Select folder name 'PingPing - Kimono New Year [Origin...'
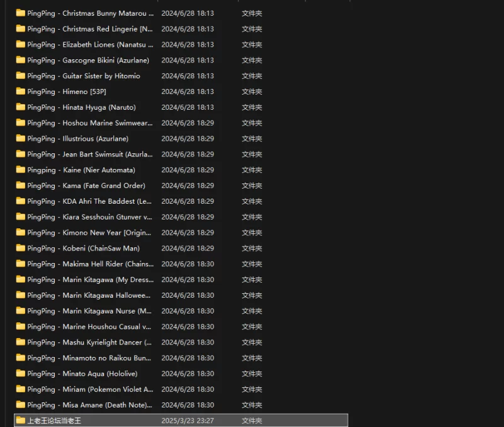 pyautogui.click(x=89, y=233)
